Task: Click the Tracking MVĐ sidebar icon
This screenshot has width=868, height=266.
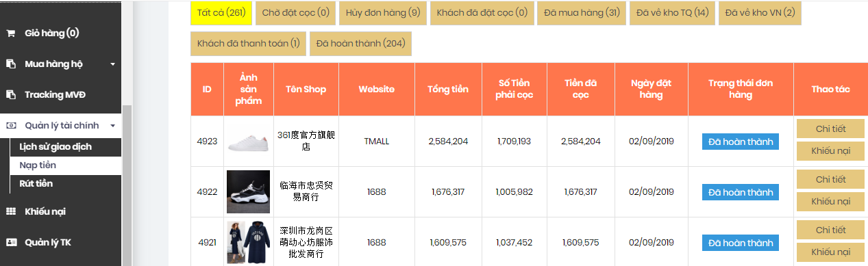Action: [10, 94]
